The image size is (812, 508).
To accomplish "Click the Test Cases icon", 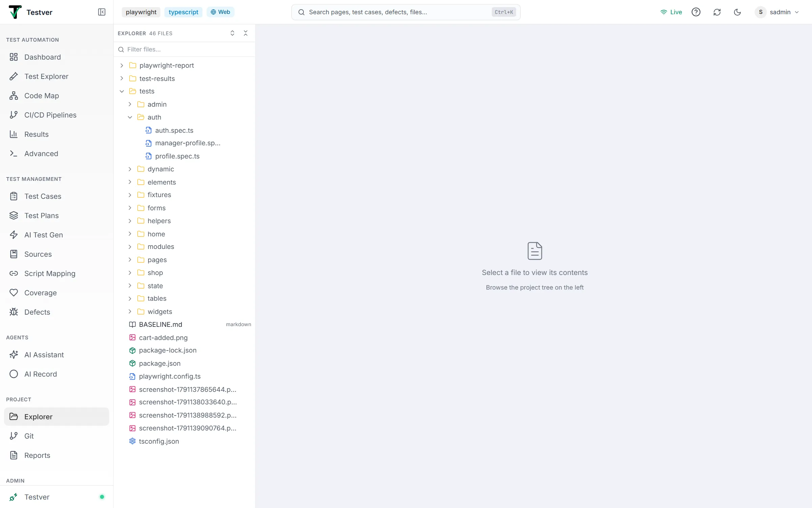I will pyautogui.click(x=14, y=196).
